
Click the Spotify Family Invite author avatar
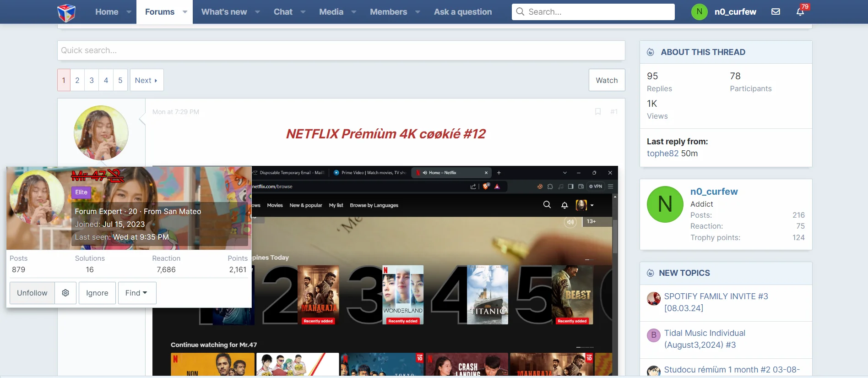pos(654,299)
